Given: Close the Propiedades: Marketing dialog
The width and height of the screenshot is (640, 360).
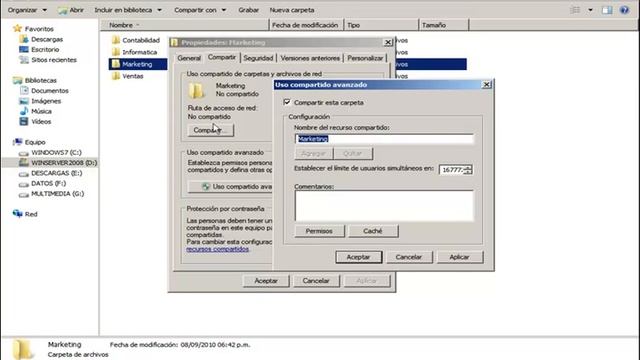Looking at the screenshot, I should 388,42.
